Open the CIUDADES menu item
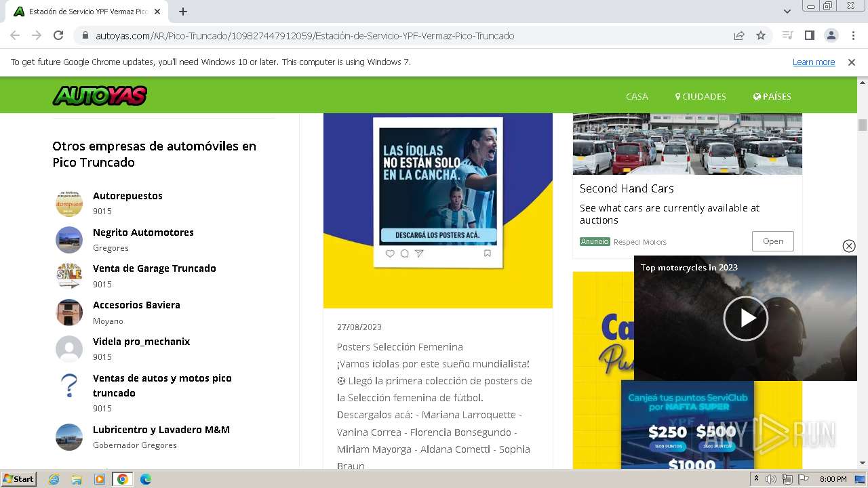 [701, 96]
